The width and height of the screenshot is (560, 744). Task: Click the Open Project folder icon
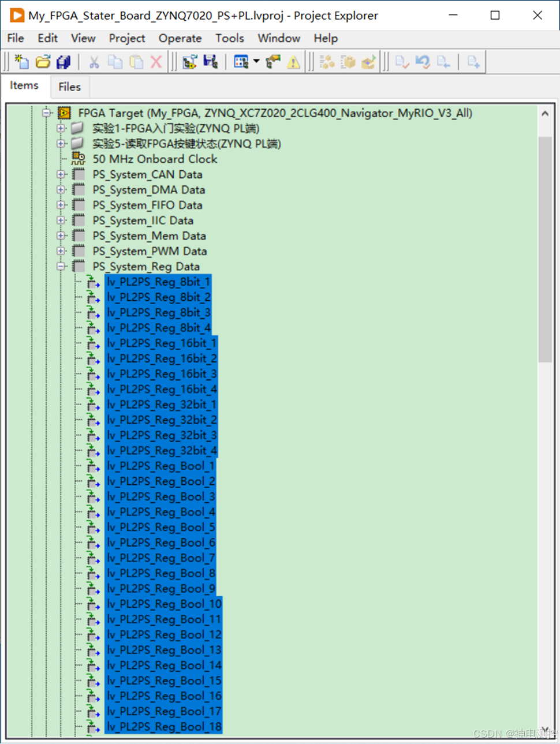point(43,62)
